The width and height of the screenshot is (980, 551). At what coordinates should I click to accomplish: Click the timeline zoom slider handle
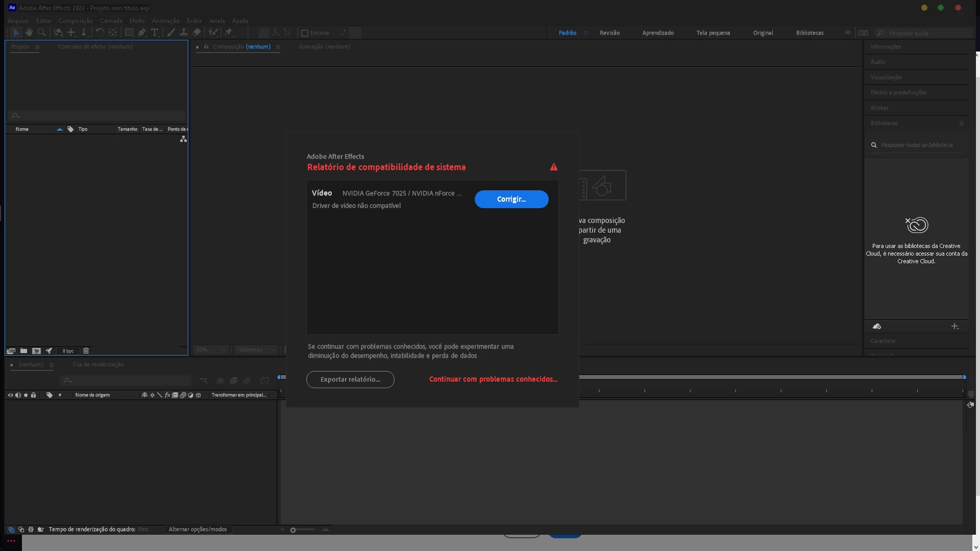tap(293, 530)
